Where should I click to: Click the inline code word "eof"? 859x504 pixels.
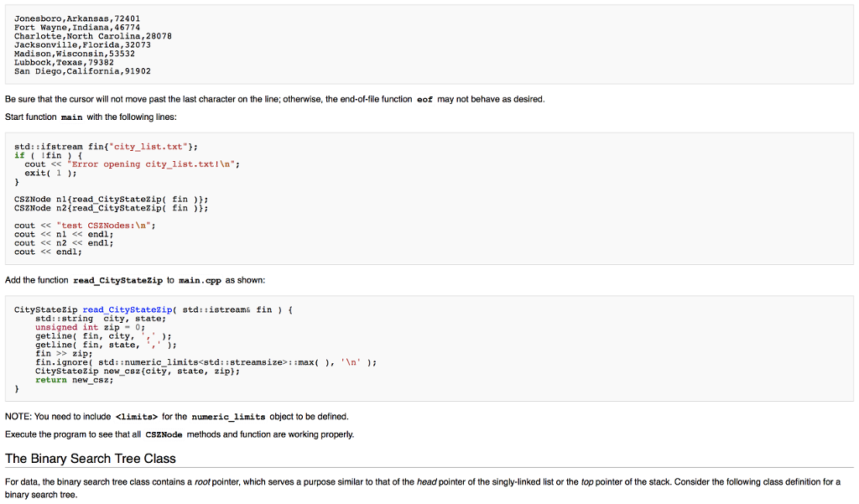pos(424,100)
